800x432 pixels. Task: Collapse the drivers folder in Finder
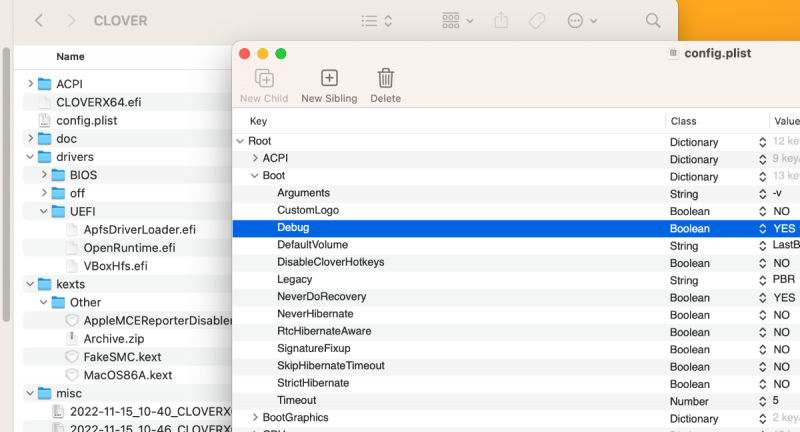click(x=30, y=157)
